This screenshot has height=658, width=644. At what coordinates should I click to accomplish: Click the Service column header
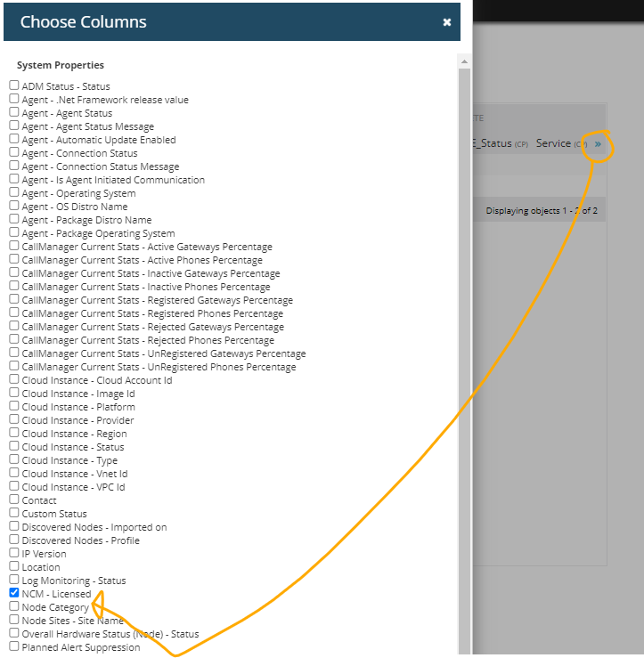pyautogui.click(x=553, y=143)
